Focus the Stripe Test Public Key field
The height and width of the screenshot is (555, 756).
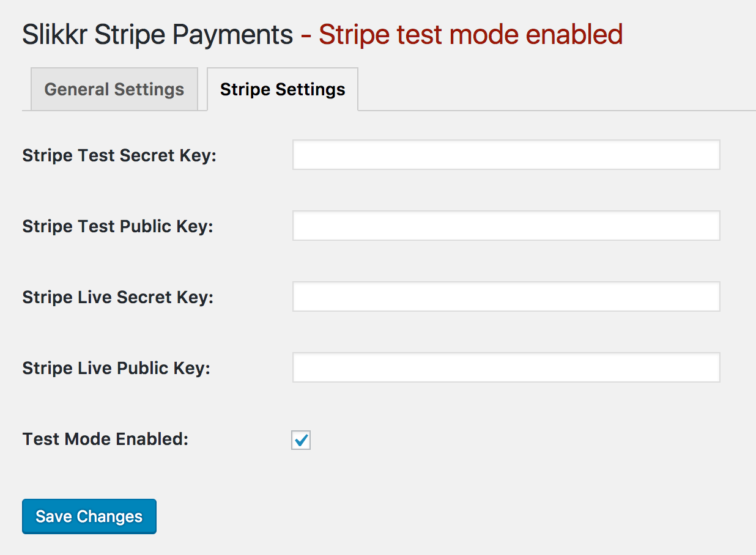click(506, 226)
